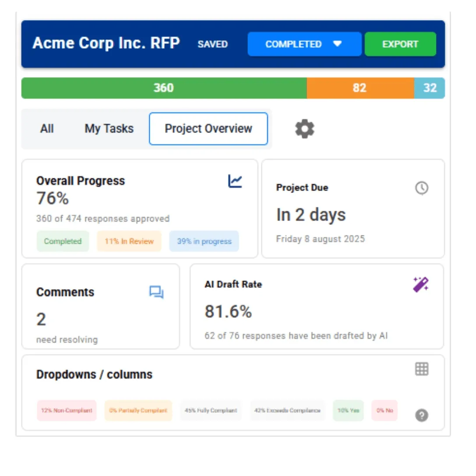Click the 11% In Review badge

click(129, 242)
